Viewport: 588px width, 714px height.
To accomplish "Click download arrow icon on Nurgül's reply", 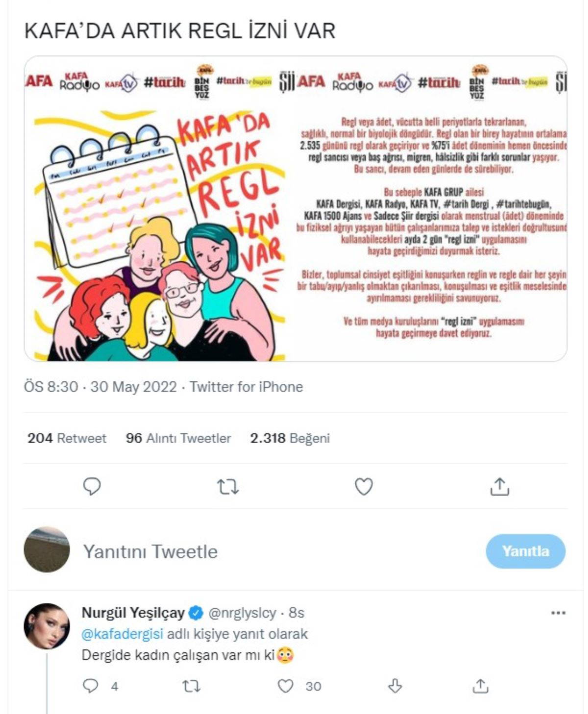I will (395, 686).
